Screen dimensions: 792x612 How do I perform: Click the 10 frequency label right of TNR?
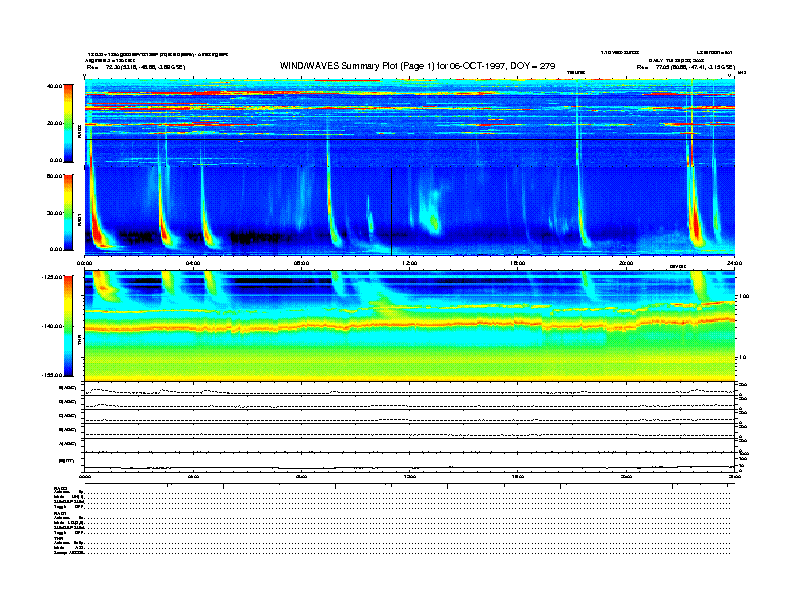point(742,358)
